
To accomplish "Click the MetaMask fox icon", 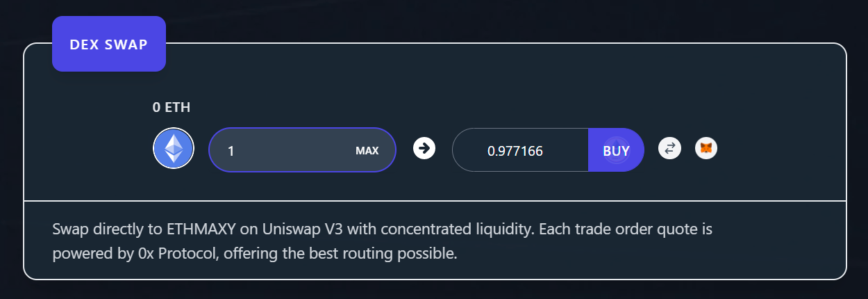I will click(x=706, y=148).
